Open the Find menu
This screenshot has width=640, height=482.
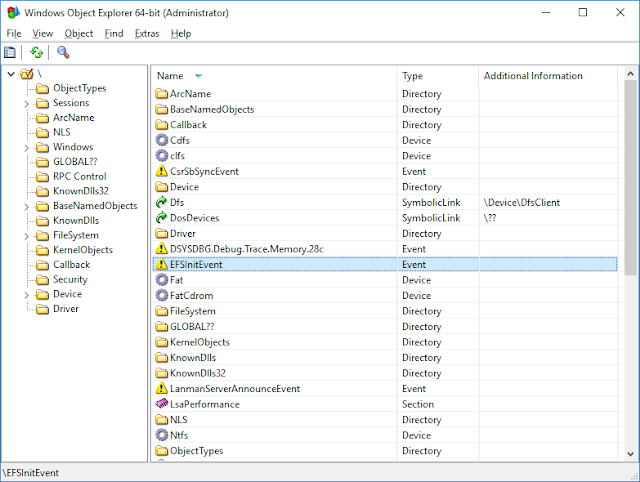pos(114,33)
